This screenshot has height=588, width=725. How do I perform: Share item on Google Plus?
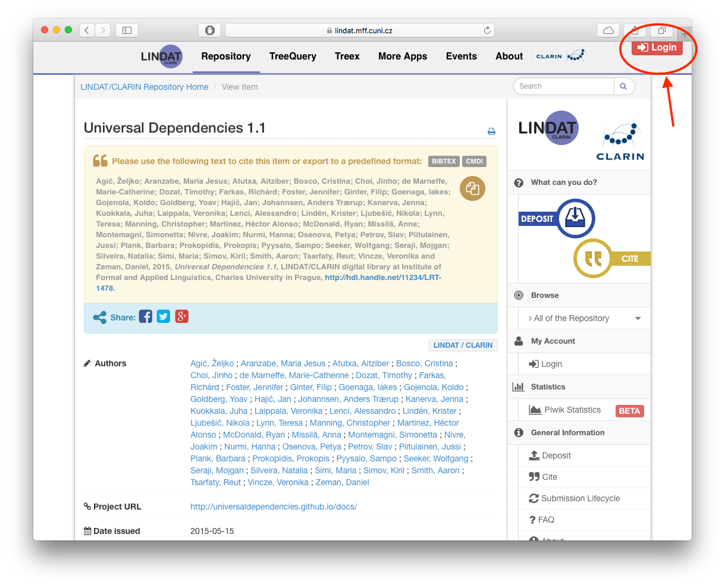tap(182, 316)
